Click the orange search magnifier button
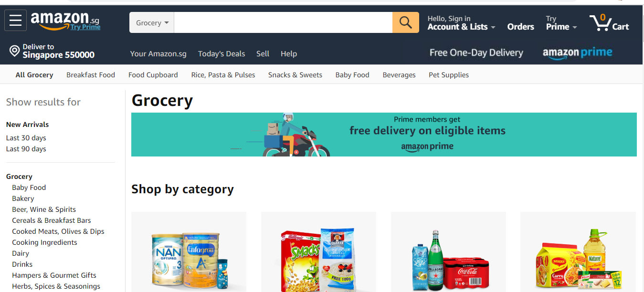Viewport: 644px width, 292px height. click(405, 22)
